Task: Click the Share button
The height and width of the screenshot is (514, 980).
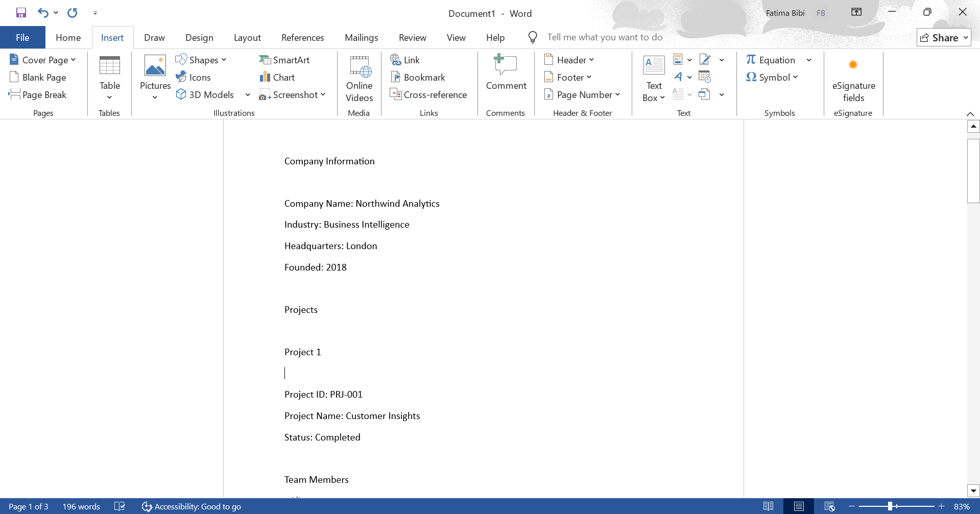Action: click(943, 38)
